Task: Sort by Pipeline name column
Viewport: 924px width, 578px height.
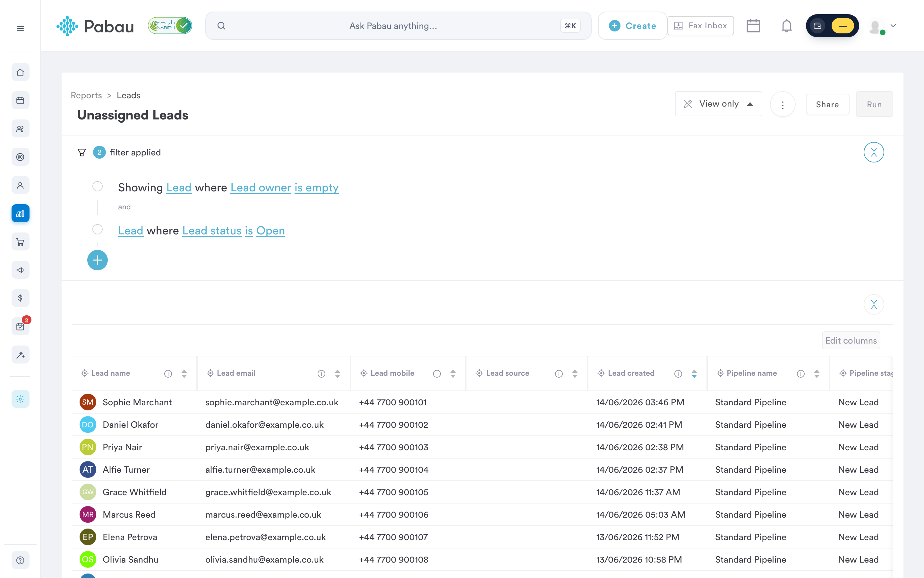Action: pyautogui.click(x=817, y=373)
